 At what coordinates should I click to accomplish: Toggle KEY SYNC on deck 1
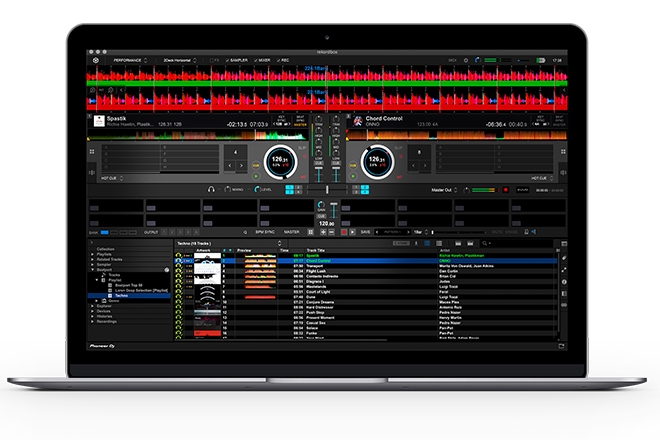[282, 121]
